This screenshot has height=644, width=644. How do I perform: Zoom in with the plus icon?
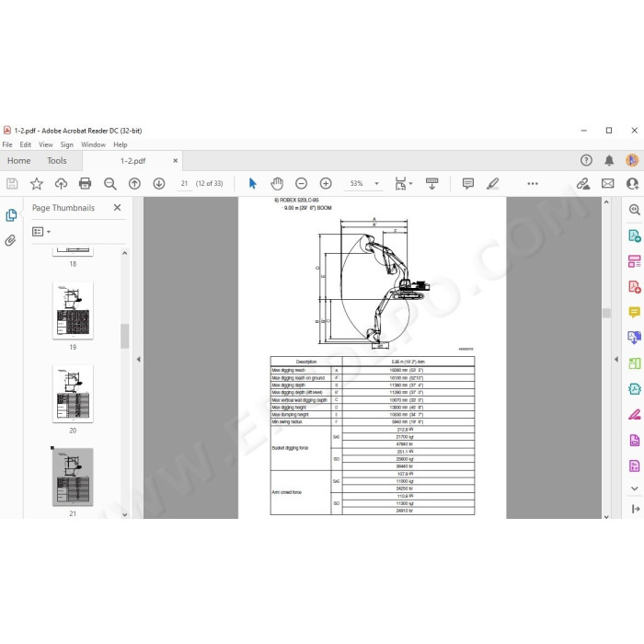[326, 184]
